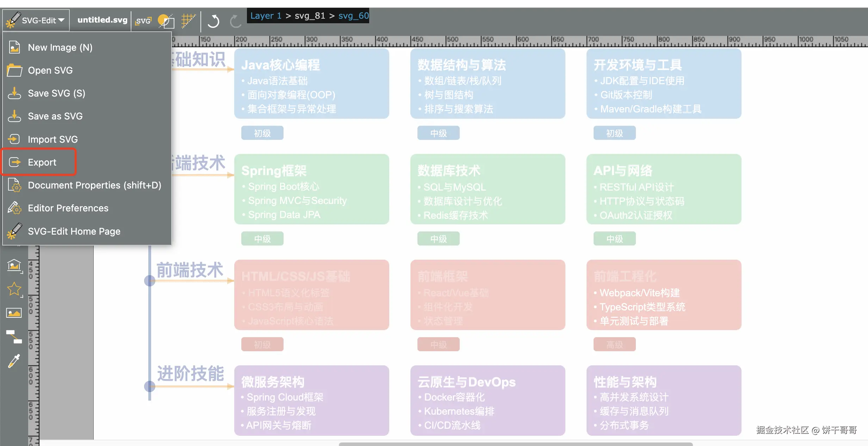Click the Redo arrow icon
Viewport: 868px width, 446px height.
(x=235, y=21)
